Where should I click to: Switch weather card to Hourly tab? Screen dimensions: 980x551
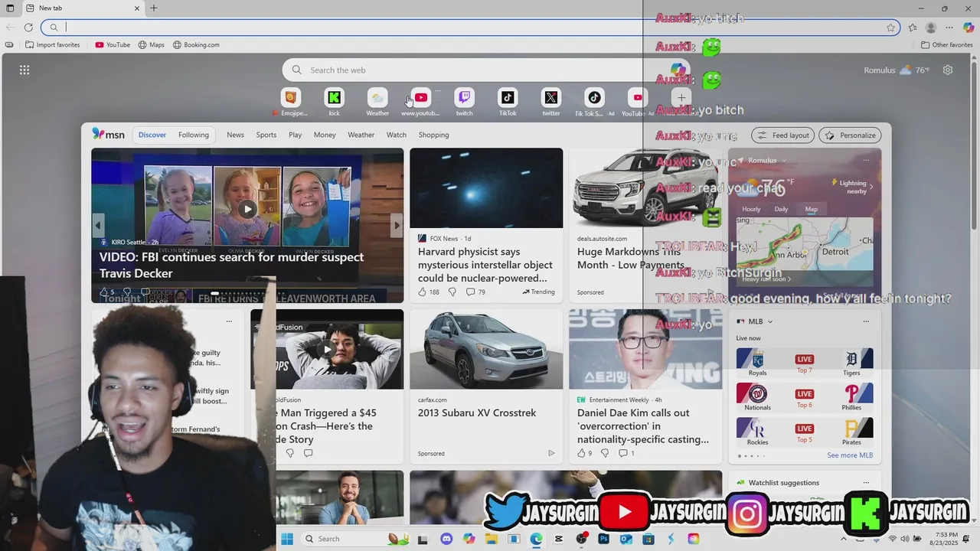pyautogui.click(x=751, y=209)
